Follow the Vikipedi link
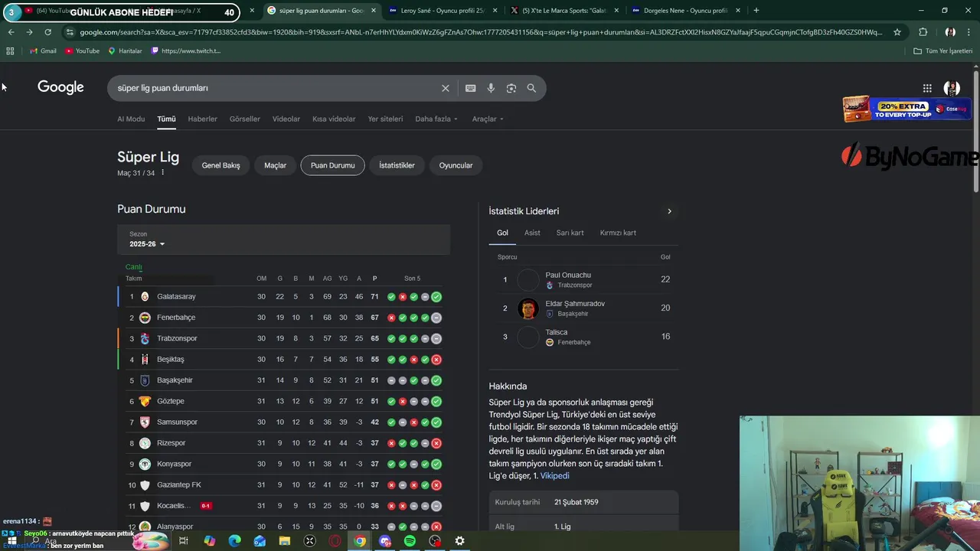 pyautogui.click(x=554, y=476)
